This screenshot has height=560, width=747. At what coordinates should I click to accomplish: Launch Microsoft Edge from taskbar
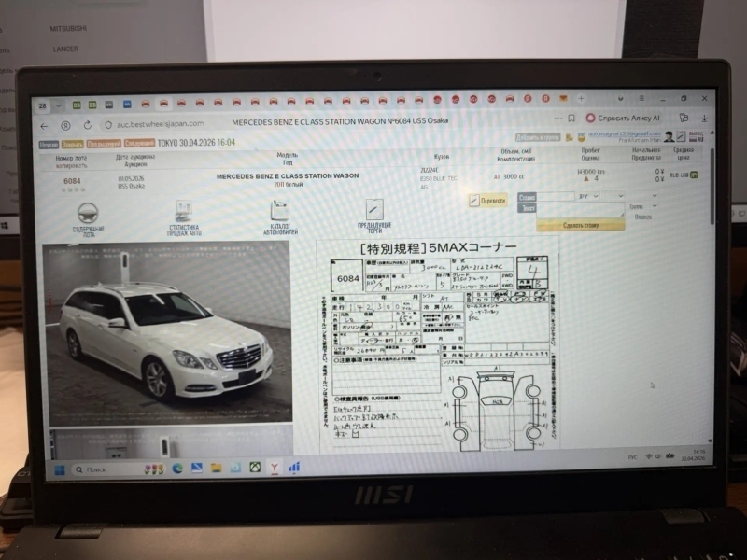[177, 469]
